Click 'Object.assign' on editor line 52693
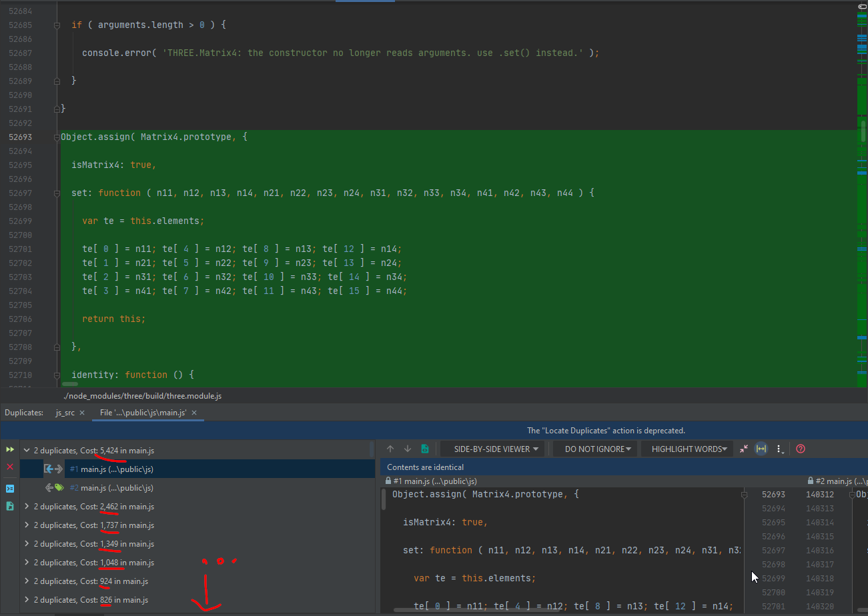This screenshot has height=616, width=868. click(x=95, y=137)
